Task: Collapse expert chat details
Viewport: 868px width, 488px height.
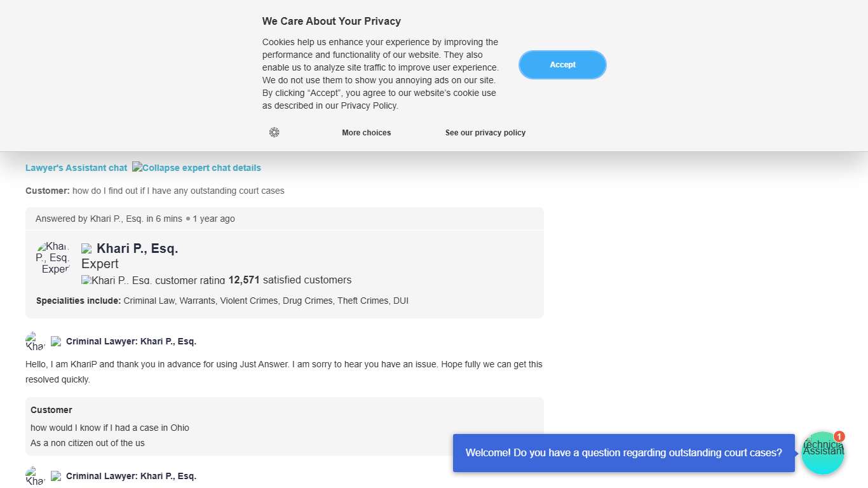Action: click(196, 168)
